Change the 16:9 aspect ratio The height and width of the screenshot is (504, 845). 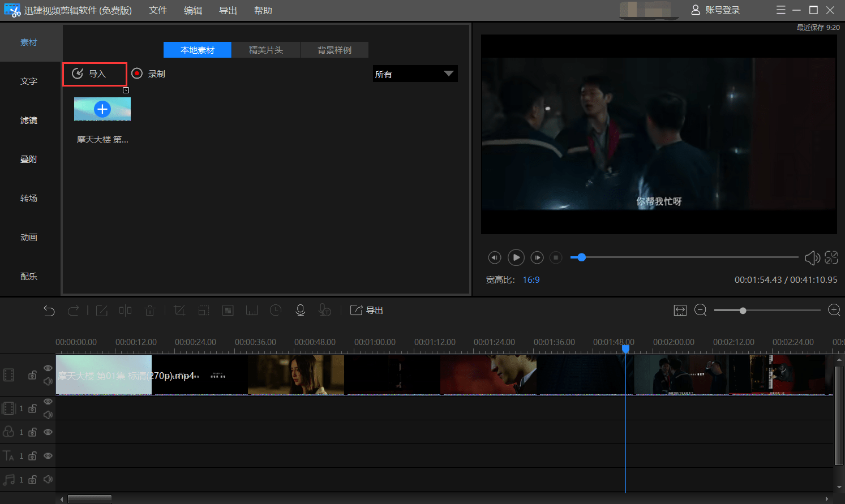tap(531, 280)
